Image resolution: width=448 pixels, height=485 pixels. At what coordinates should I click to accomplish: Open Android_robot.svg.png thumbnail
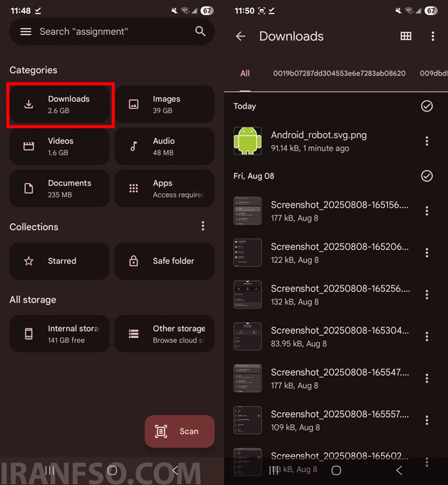pos(248,141)
